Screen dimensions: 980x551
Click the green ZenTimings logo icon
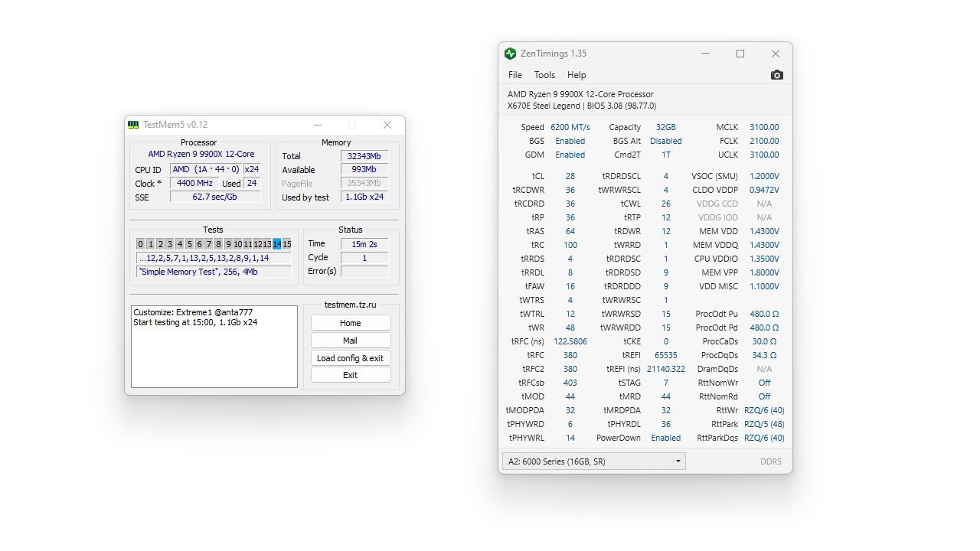510,54
